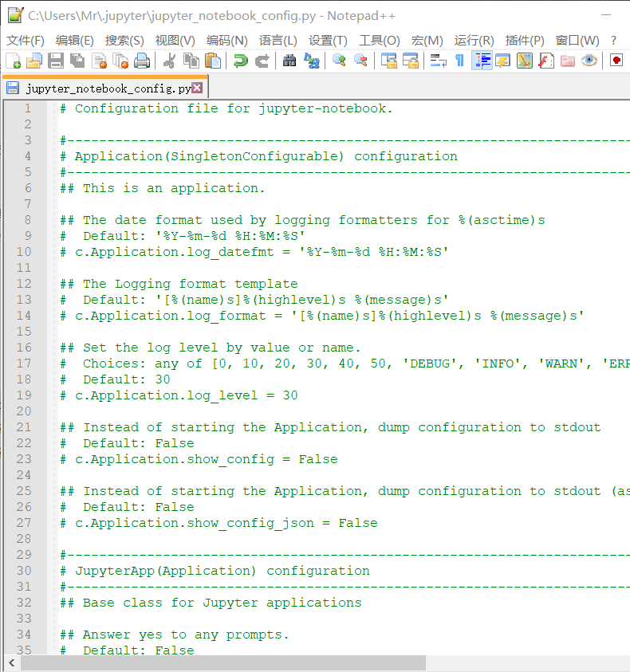Open the 运行(R) menu
The height and width of the screenshot is (672, 630).
(x=474, y=41)
